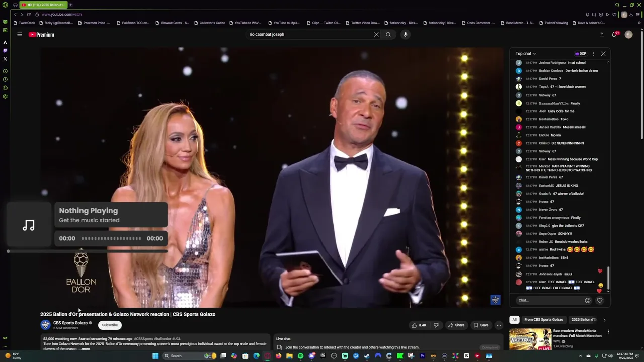
Task: Expand the Top chat dropdown
Action: coord(525,54)
